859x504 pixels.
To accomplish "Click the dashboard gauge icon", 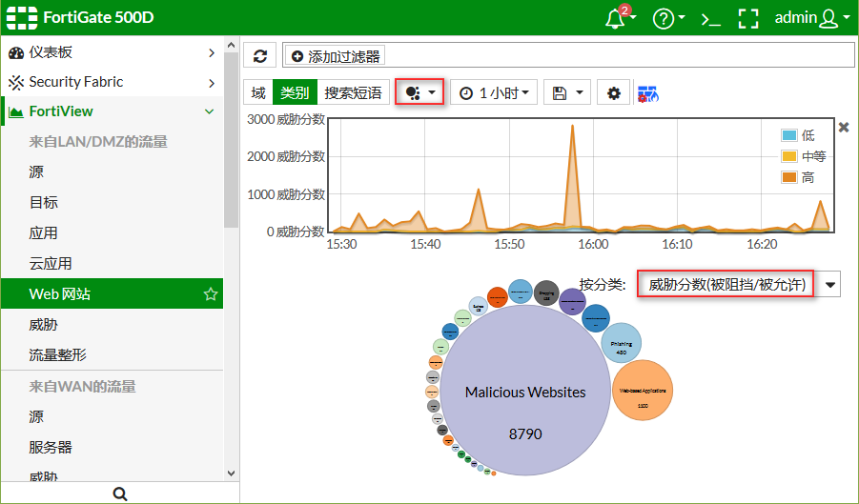I will pyautogui.click(x=16, y=52).
